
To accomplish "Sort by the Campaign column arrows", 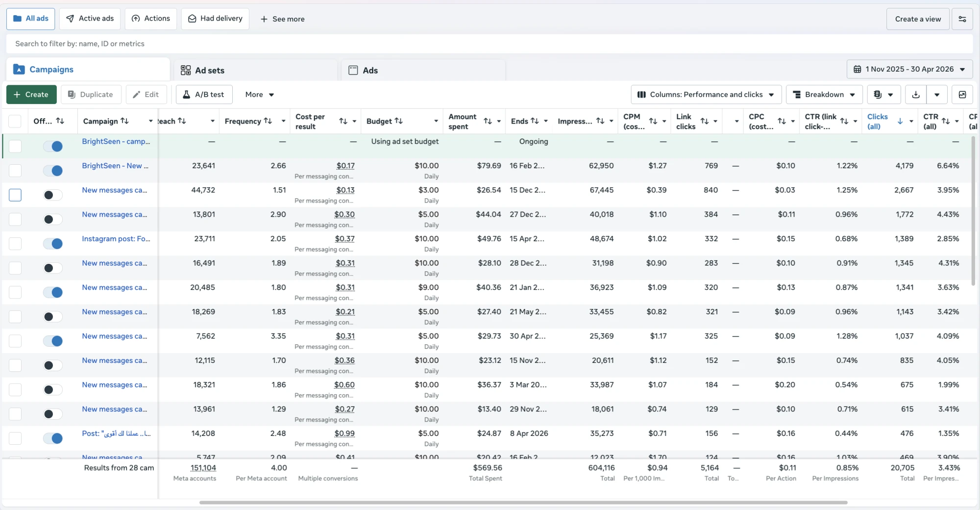I will [x=124, y=121].
